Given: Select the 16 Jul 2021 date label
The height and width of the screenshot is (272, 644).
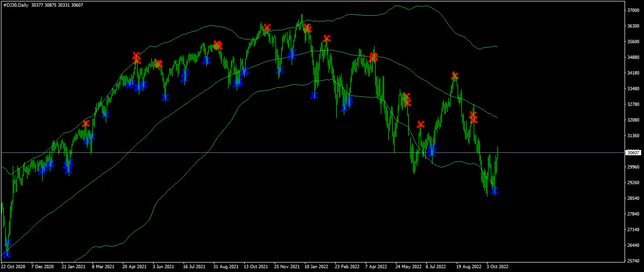Looking at the screenshot, I should click(x=194, y=267).
